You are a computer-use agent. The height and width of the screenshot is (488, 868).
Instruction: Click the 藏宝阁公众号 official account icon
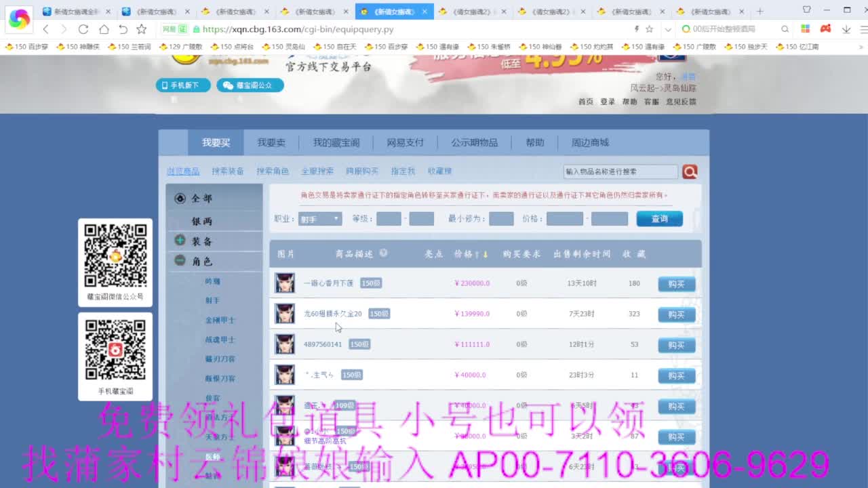pyautogui.click(x=250, y=85)
